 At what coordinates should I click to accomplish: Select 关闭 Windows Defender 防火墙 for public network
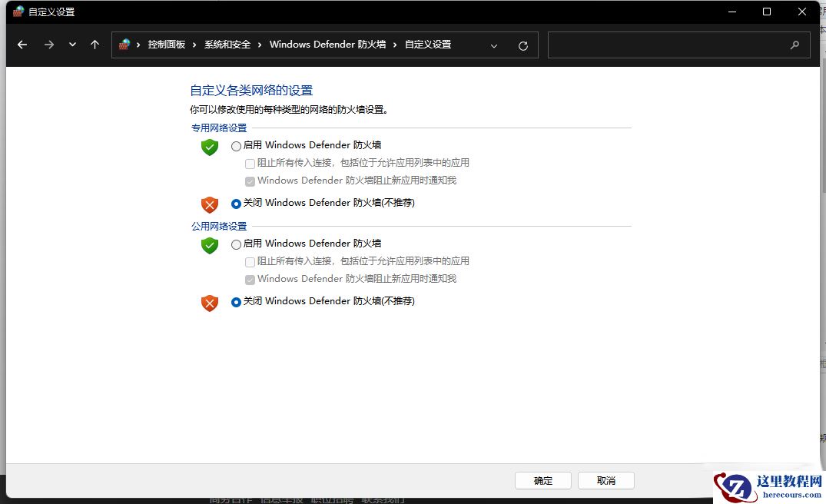236,301
